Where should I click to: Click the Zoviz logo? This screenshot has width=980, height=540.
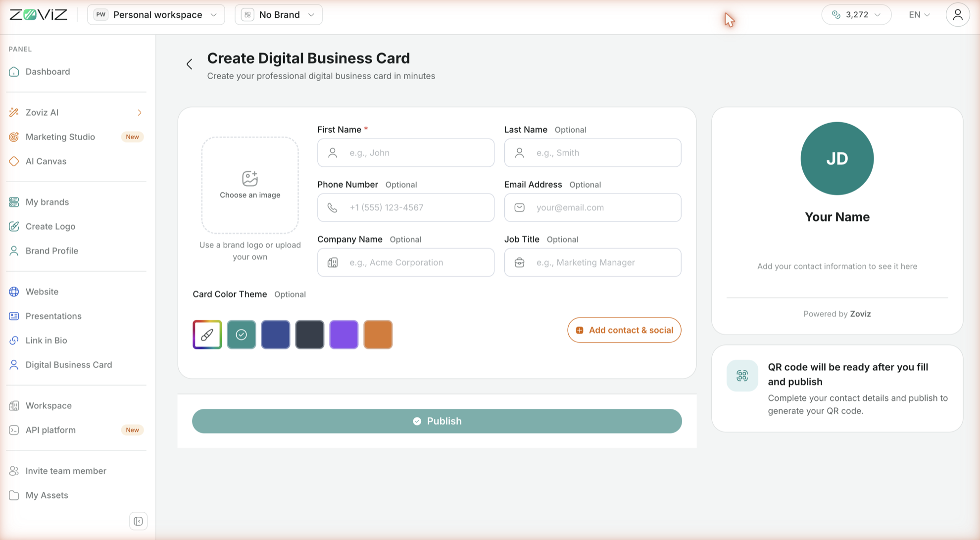tap(38, 15)
